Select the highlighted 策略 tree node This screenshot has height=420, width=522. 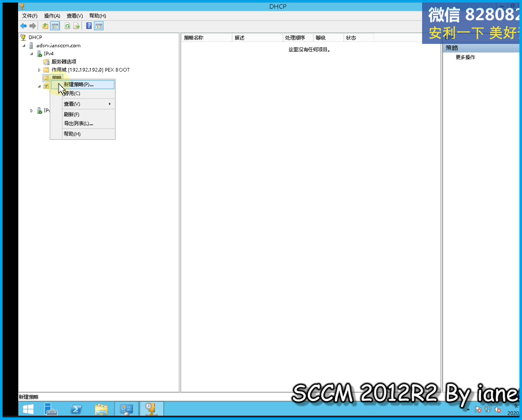click(56, 77)
